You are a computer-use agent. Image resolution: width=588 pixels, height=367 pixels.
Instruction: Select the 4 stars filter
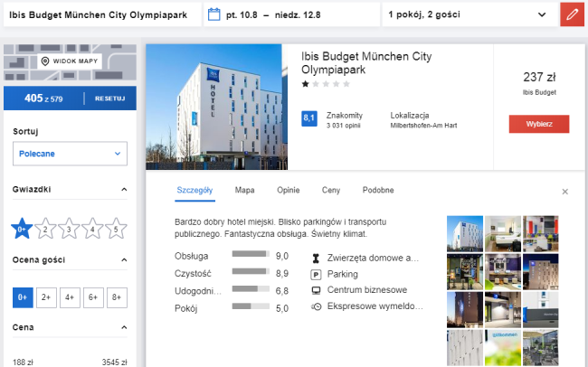[x=92, y=229]
